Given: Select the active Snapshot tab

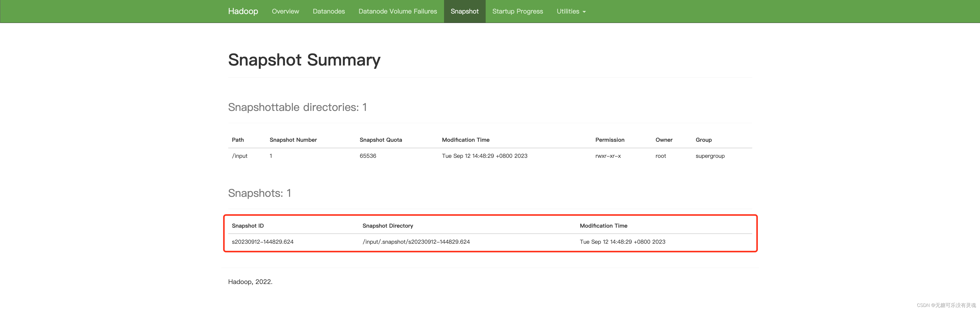Looking at the screenshot, I should coord(464,11).
